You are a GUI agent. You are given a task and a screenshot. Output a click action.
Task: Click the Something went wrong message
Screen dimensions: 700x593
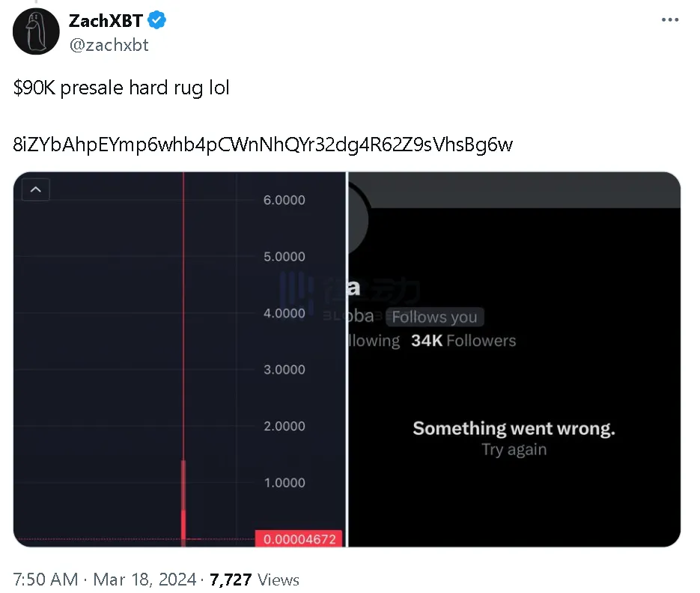(x=514, y=428)
